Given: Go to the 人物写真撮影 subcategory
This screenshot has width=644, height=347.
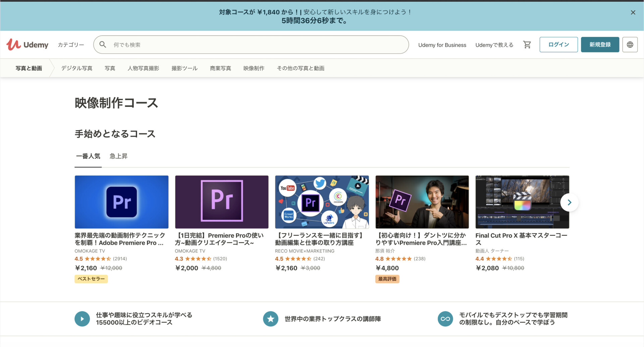Looking at the screenshot, I should [143, 68].
